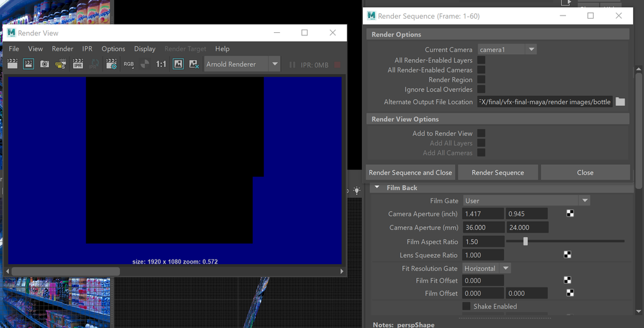This screenshot has height=328, width=644.
Task: Open the Current Camera dropdown showing camera1
Action: [x=507, y=50]
